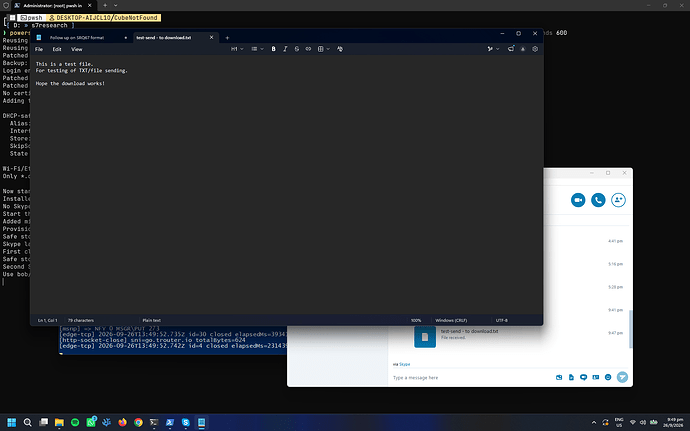Open the emoticon picker in Skype
Viewport: 690px width, 431px height.
coord(608,377)
